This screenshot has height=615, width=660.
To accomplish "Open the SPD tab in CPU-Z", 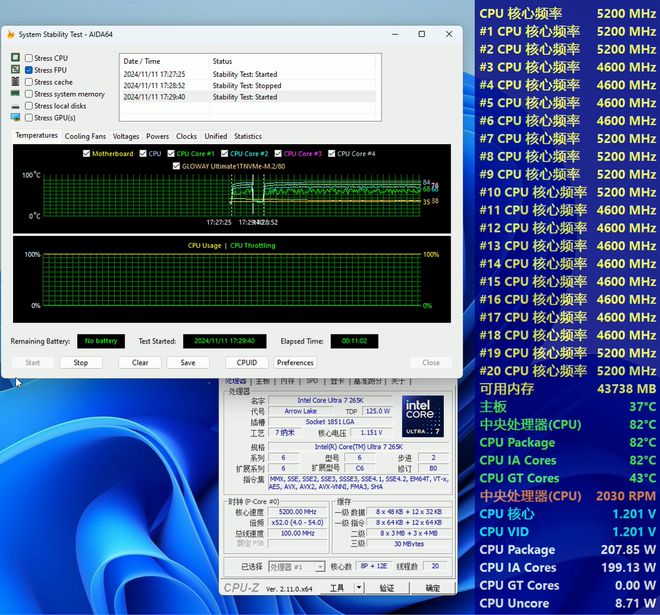I will coord(312,381).
